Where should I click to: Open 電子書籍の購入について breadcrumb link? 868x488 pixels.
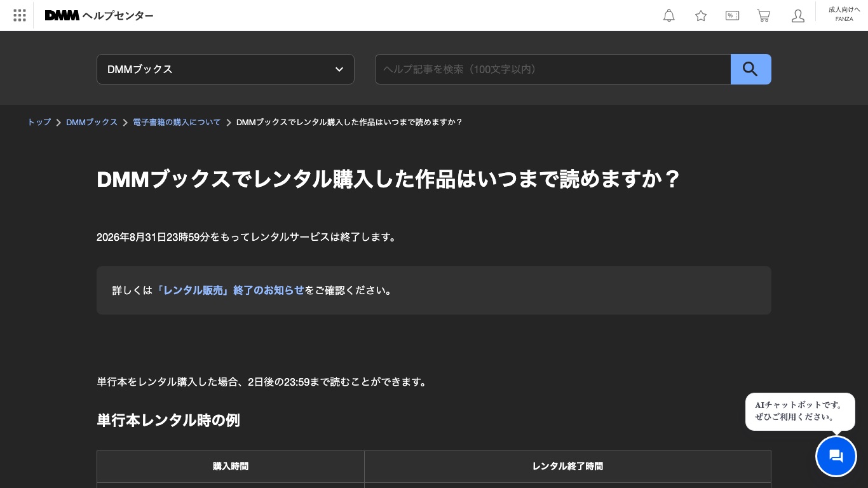177,122
